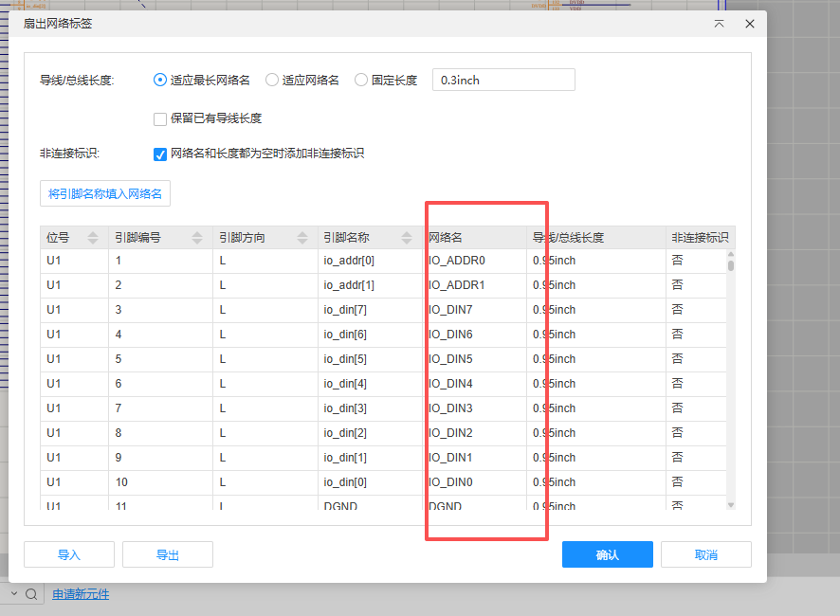Screen dimensions: 840x616
Task: Click the 导入 button
Action: pos(69,554)
